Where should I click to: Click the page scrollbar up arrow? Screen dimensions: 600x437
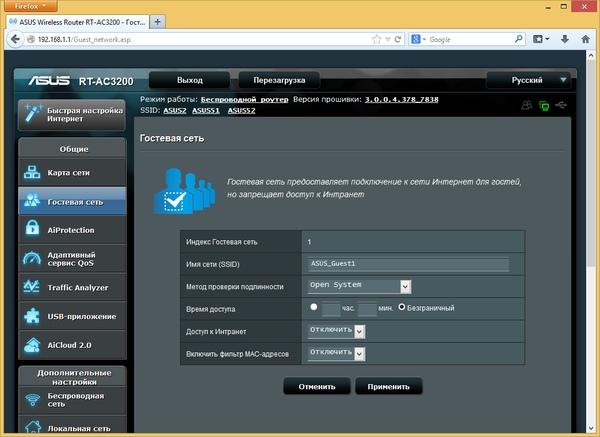pos(591,55)
